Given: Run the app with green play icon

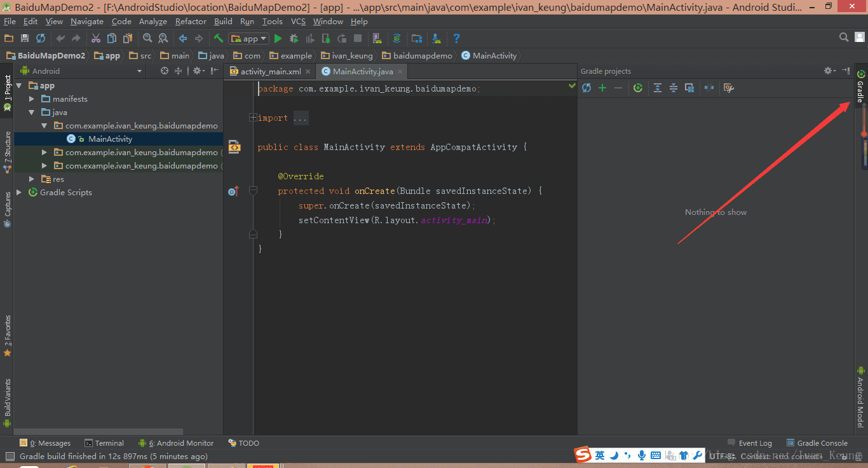Looking at the screenshot, I should [x=278, y=39].
